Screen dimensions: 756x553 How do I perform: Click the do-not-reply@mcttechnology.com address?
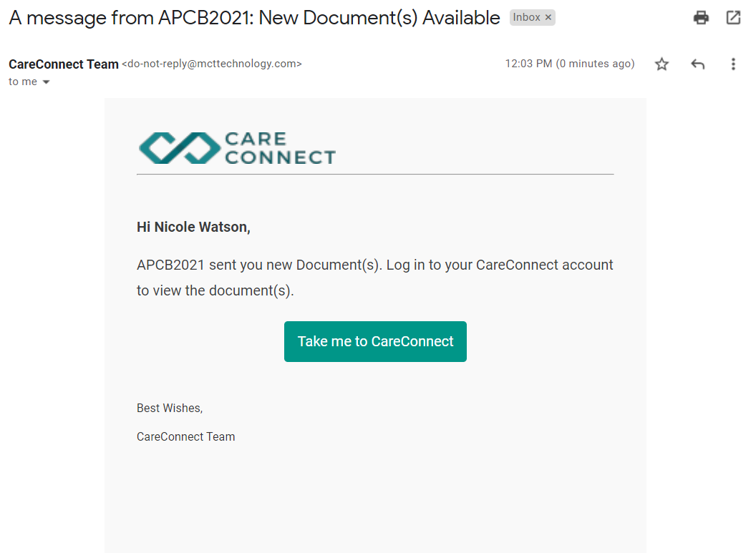tap(212, 64)
